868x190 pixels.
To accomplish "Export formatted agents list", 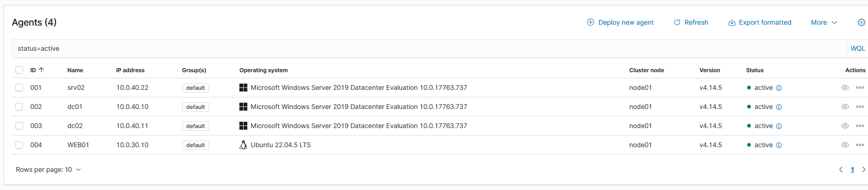I will coord(759,22).
